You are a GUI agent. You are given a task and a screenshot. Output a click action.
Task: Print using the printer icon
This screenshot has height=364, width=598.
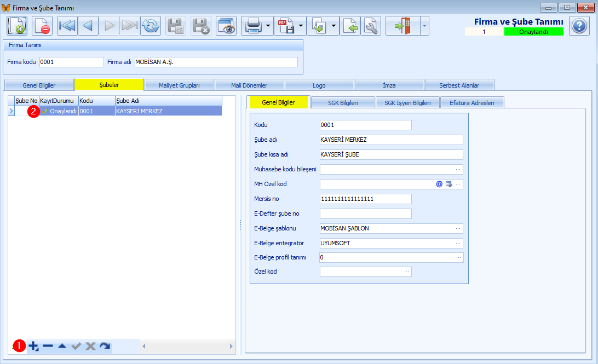click(253, 26)
